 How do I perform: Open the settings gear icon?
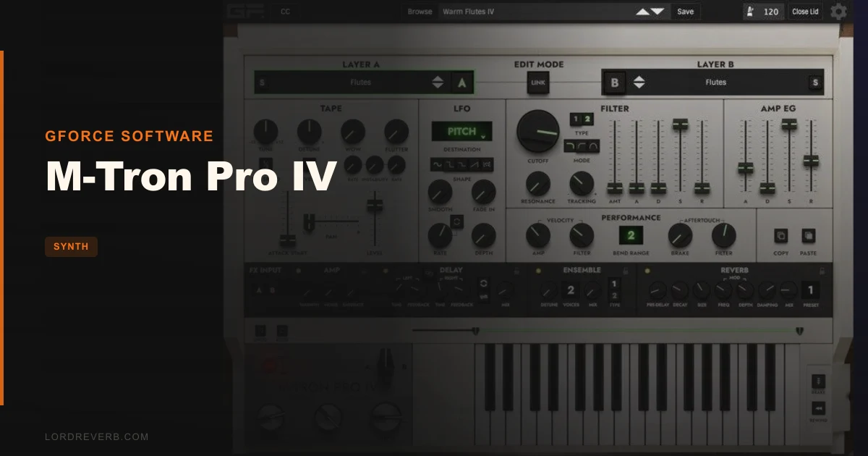[839, 12]
